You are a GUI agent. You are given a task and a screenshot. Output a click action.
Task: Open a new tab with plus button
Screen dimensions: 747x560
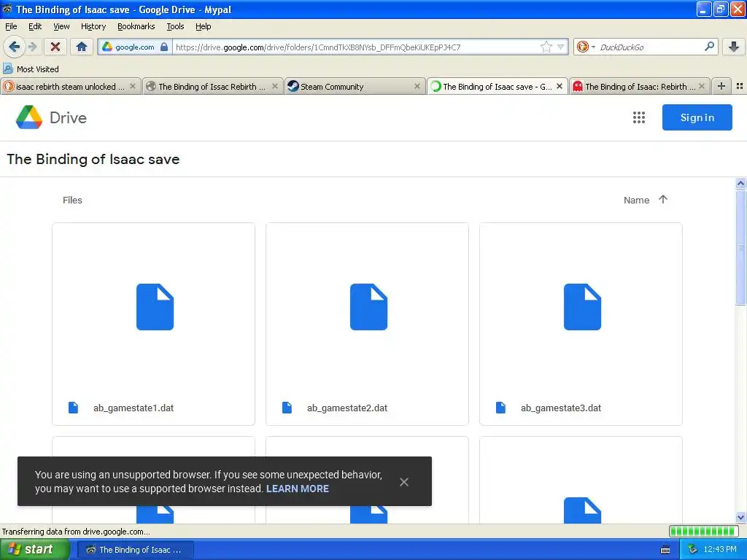721,86
